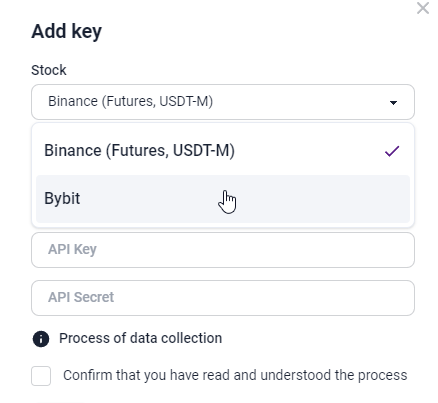Click the Stock field label
The image size is (438, 403).
click(49, 70)
